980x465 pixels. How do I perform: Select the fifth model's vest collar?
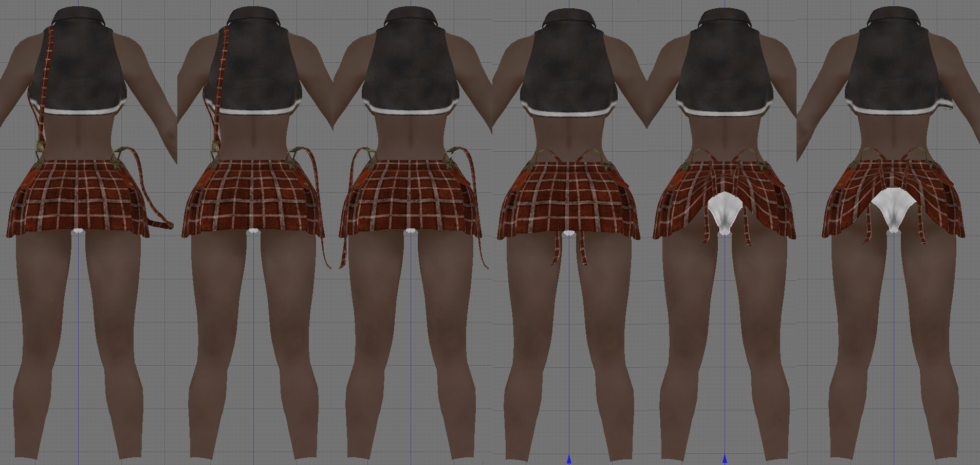pyautogui.click(x=724, y=16)
